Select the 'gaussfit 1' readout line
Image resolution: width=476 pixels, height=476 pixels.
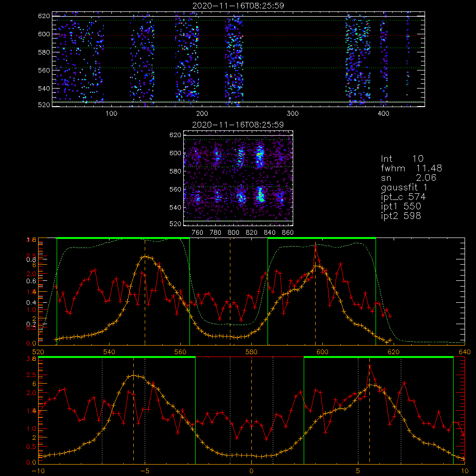404,187
